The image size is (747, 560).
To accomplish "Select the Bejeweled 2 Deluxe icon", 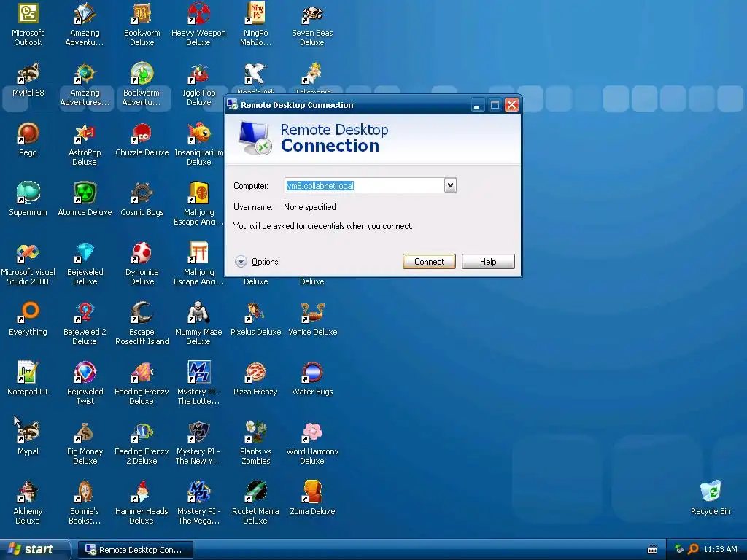I will 85,312.
